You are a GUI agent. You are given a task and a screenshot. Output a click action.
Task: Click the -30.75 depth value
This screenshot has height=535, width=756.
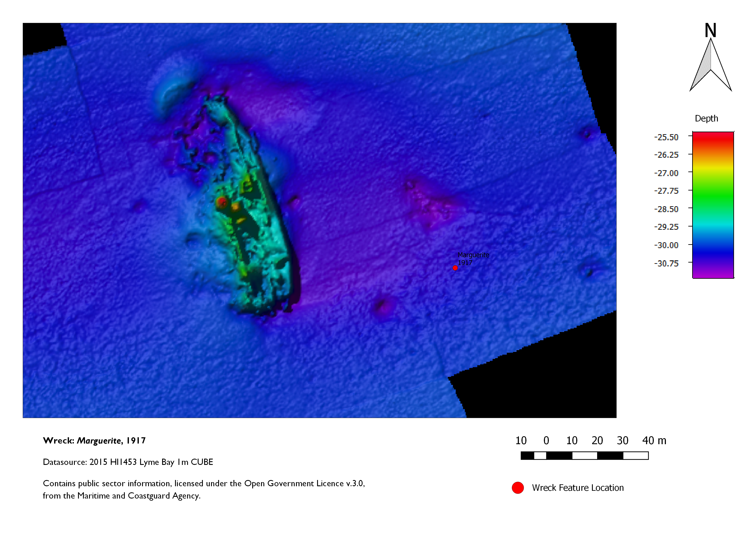(x=666, y=263)
